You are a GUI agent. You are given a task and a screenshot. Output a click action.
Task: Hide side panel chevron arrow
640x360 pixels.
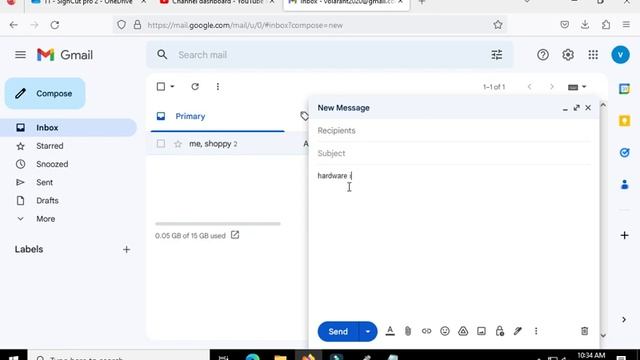click(x=624, y=320)
